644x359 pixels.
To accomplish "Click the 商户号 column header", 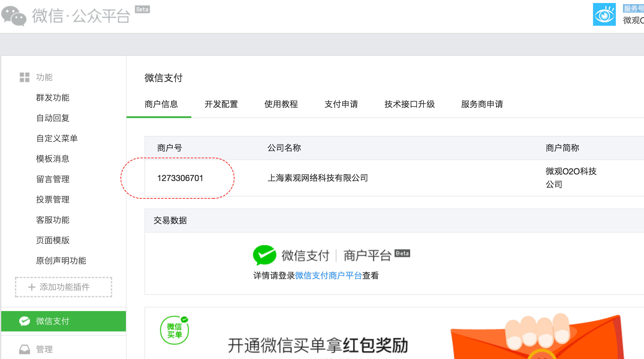I will tap(169, 148).
